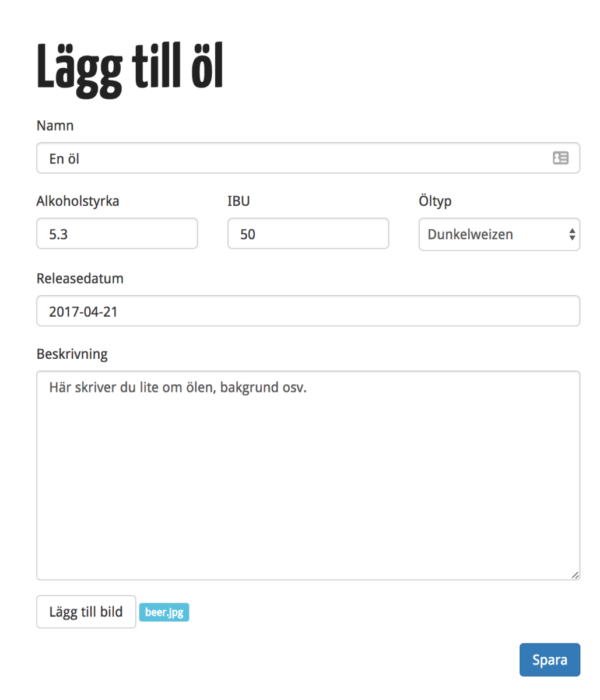The width and height of the screenshot is (600, 700).
Task: Click the Spara save button
Action: pos(550,660)
